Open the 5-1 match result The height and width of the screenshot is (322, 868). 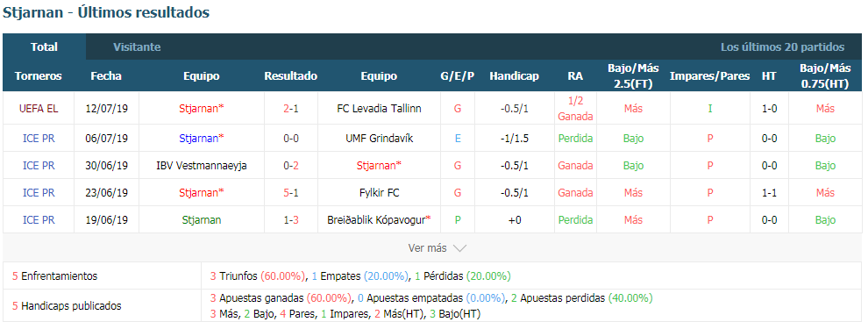tap(291, 193)
